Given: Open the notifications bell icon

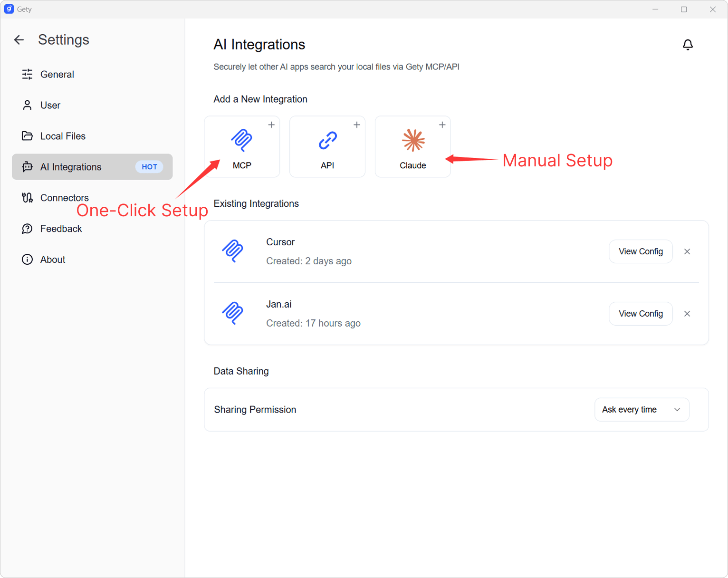Looking at the screenshot, I should click(x=688, y=45).
